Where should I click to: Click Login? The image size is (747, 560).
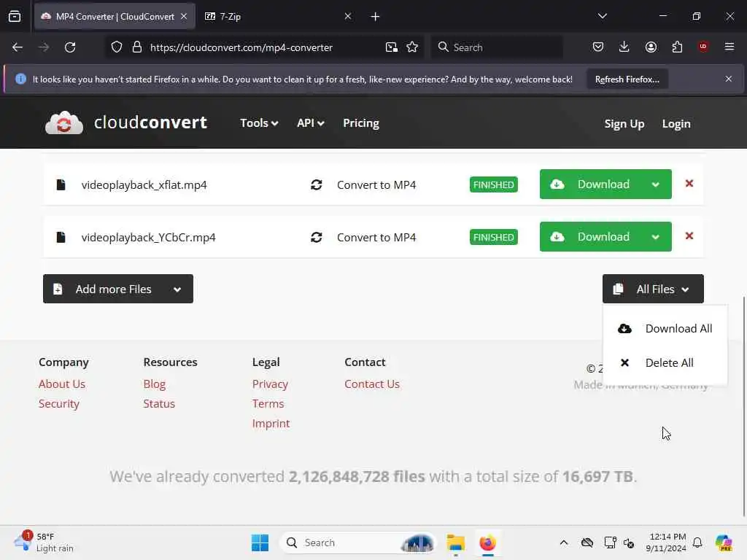click(x=676, y=124)
